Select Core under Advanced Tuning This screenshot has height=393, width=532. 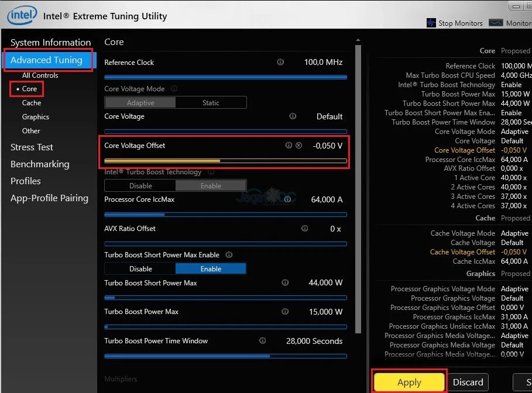[29, 89]
